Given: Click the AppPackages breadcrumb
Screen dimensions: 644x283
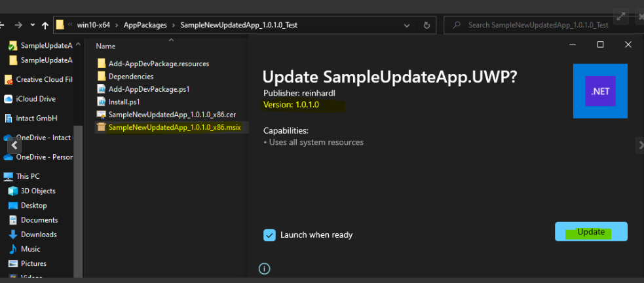Looking at the screenshot, I should (x=145, y=25).
